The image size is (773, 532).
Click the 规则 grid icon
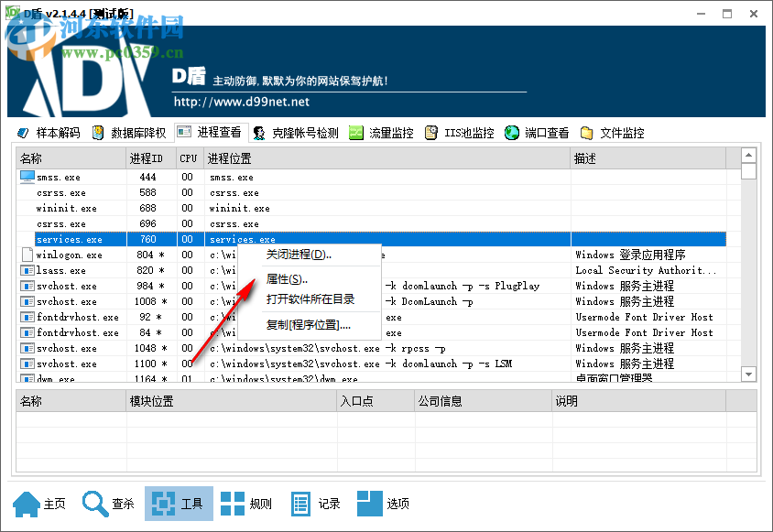click(233, 504)
